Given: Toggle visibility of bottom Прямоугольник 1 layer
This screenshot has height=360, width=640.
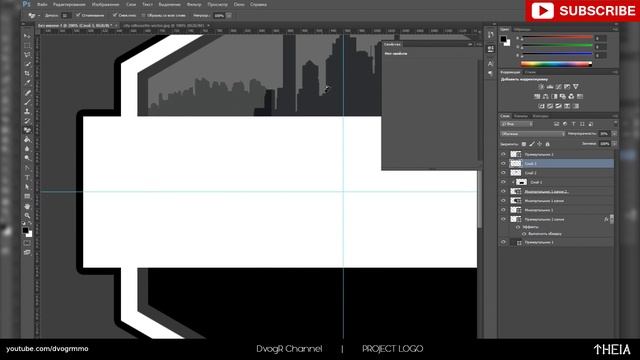Looking at the screenshot, I should 503,242.
